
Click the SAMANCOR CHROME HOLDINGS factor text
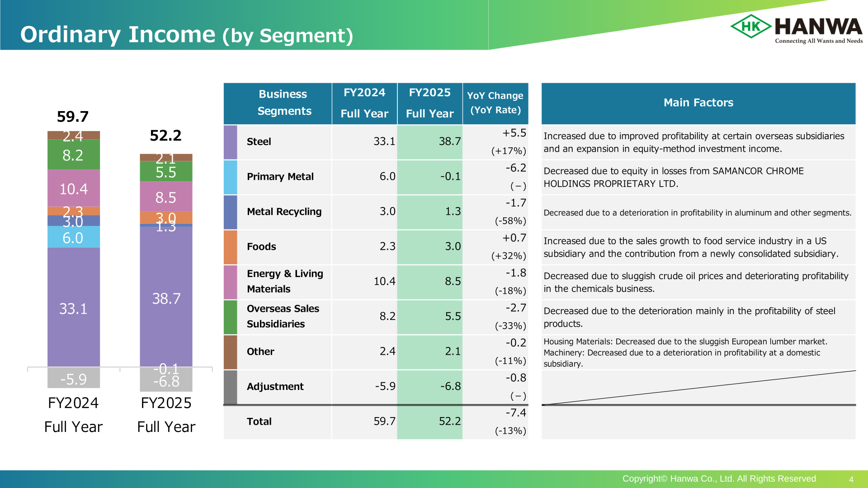(x=674, y=177)
